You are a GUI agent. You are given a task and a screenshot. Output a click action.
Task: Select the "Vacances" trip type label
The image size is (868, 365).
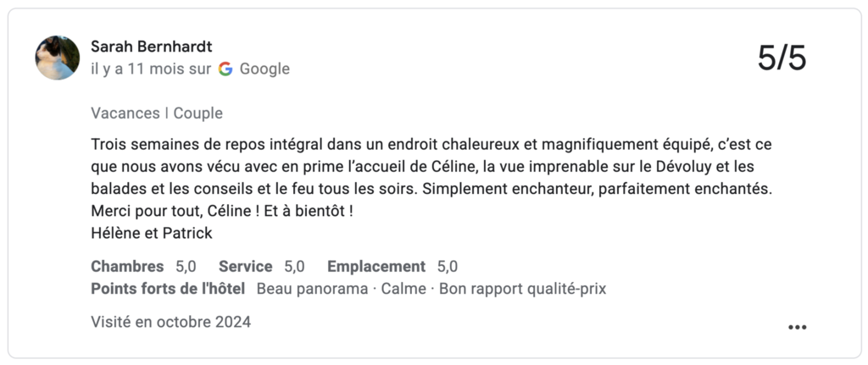[x=125, y=113]
